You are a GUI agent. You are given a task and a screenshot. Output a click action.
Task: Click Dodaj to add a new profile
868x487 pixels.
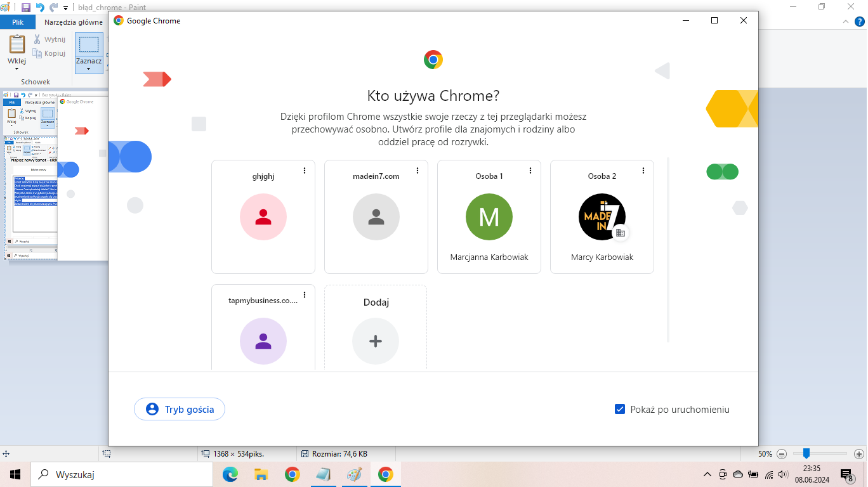coord(376,328)
